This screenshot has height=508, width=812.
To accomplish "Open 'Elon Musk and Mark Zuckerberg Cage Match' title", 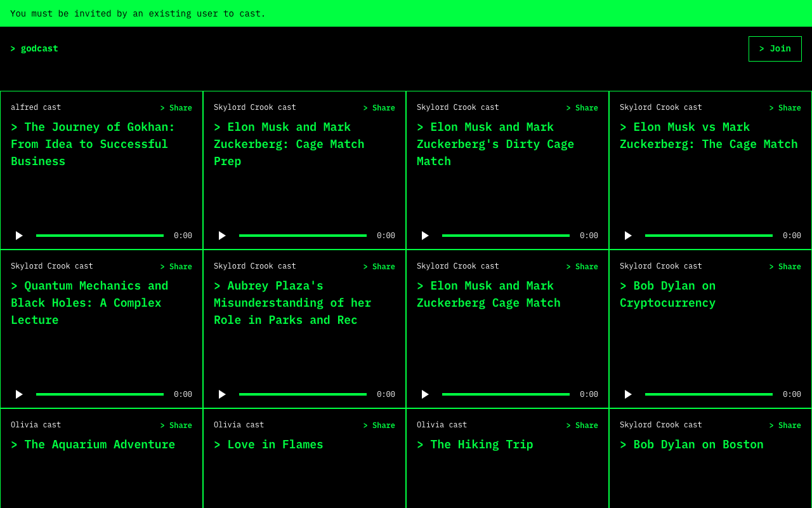I will [x=488, y=294].
